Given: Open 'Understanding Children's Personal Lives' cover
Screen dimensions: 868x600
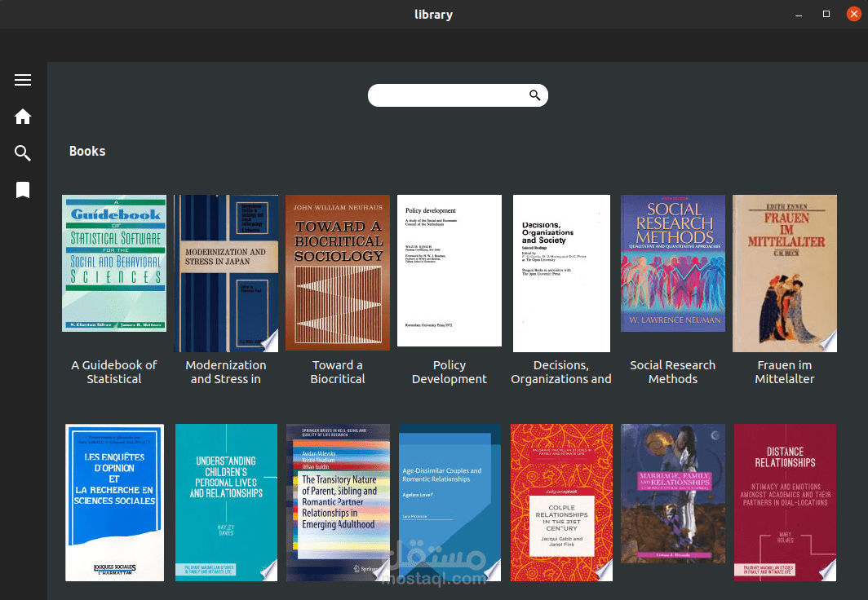Looking at the screenshot, I should coord(227,503).
